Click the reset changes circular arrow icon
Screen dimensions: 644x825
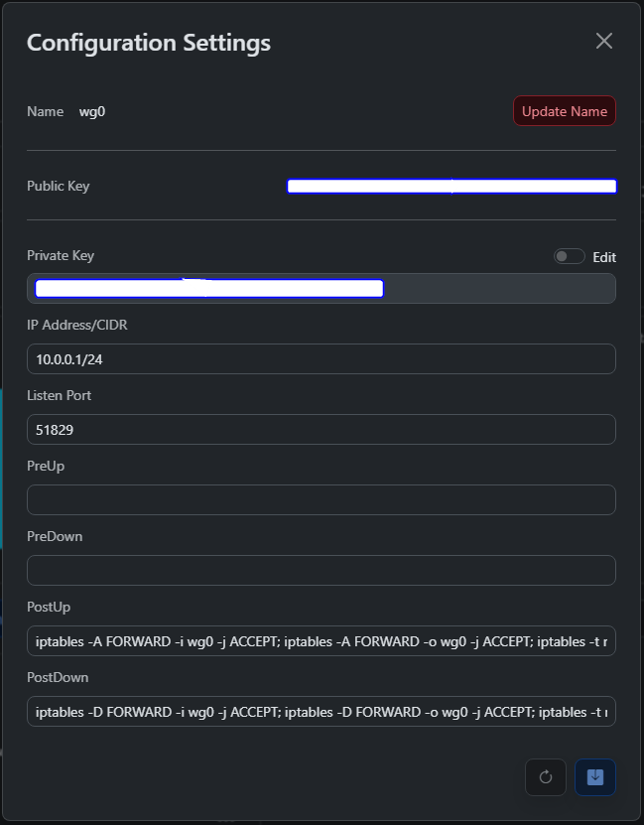coord(545,777)
